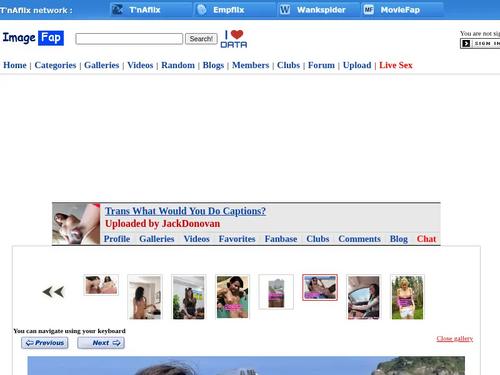Click the I love DATA icon
This screenshot has height=375, width=500.
click(234, 39)
